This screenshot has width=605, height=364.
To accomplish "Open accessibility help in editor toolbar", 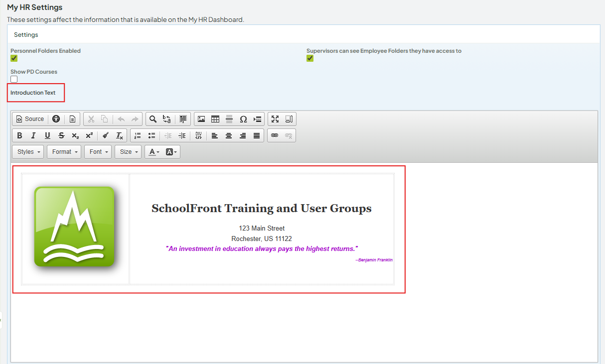I will 56,119.
